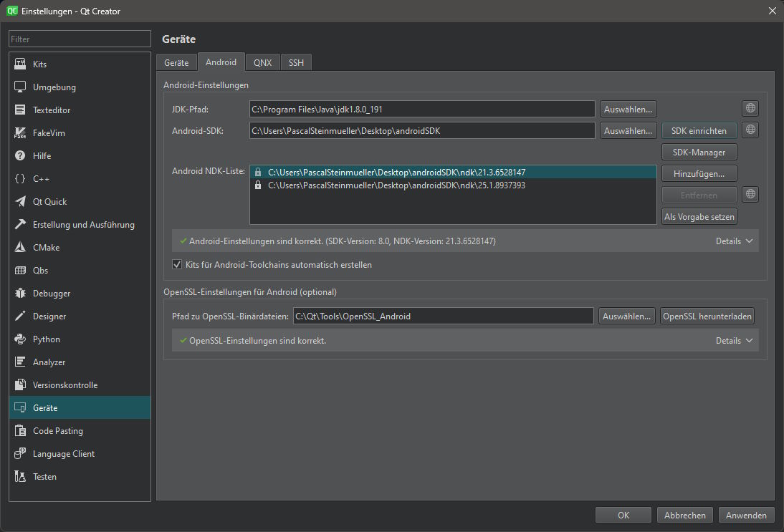Switch to the Geräte tab

pyautogui.click(x=176, y=63)
